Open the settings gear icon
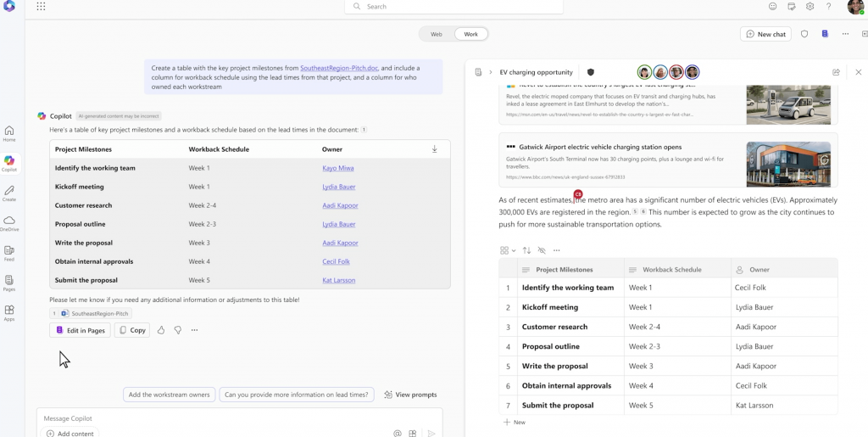The height and width of the screenshot is (437, 868). [x=810, y=7]
